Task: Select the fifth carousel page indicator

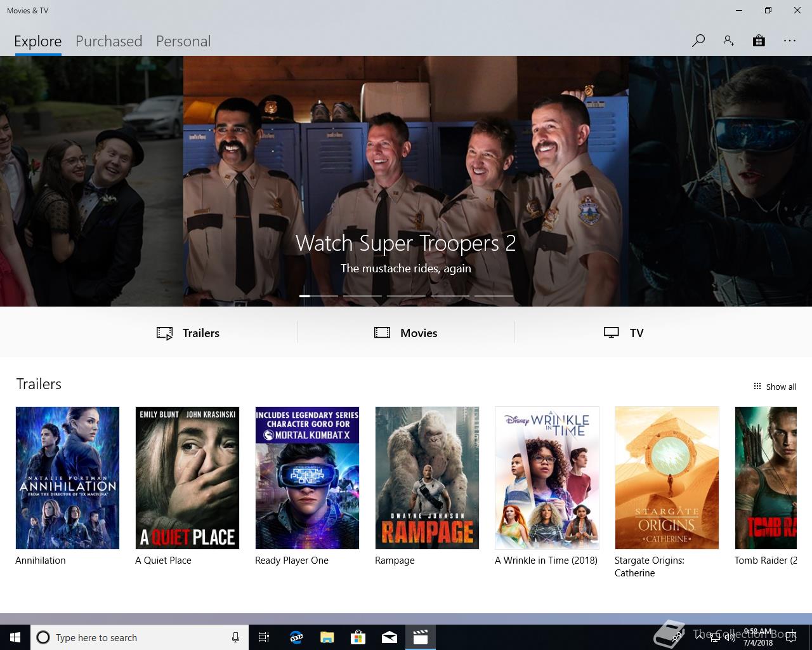Action: pyautogui.click(x=494, y=296)
